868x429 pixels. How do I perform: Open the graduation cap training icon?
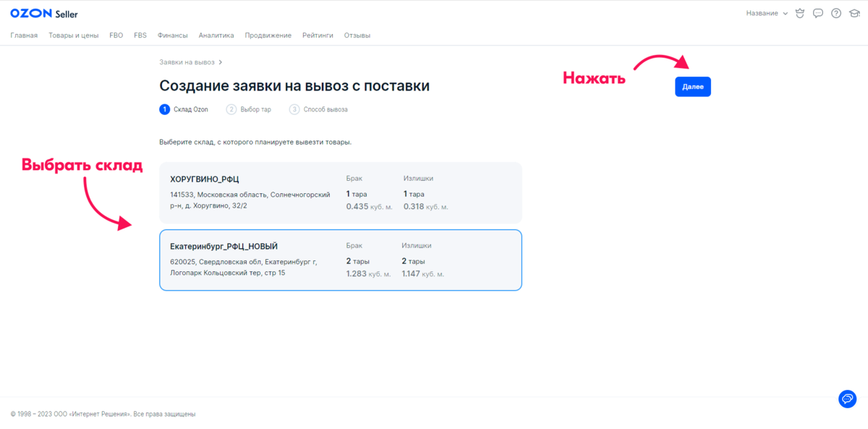point(854,13)
